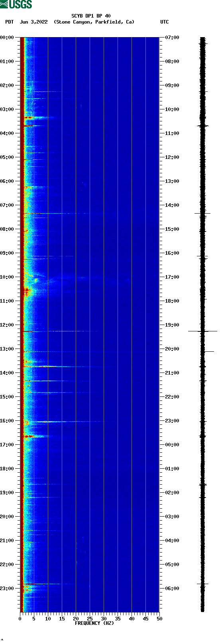Image resolution: width=220 pixels, height=644 pixels.
Task: Click the 'UTC' timezone label
Action: click(x=165, y=22)
